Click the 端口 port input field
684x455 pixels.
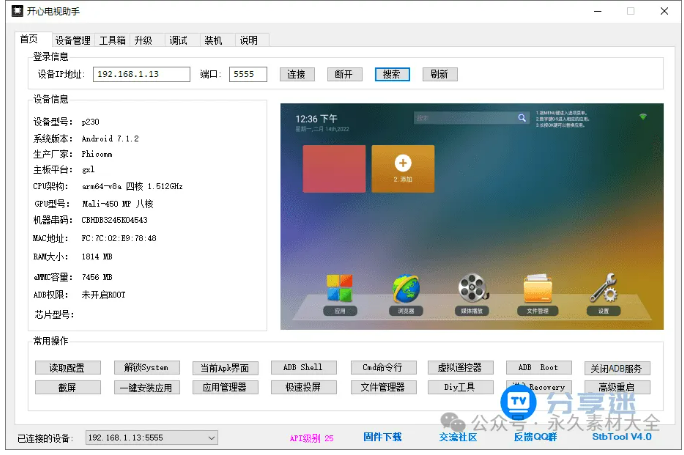247,74
